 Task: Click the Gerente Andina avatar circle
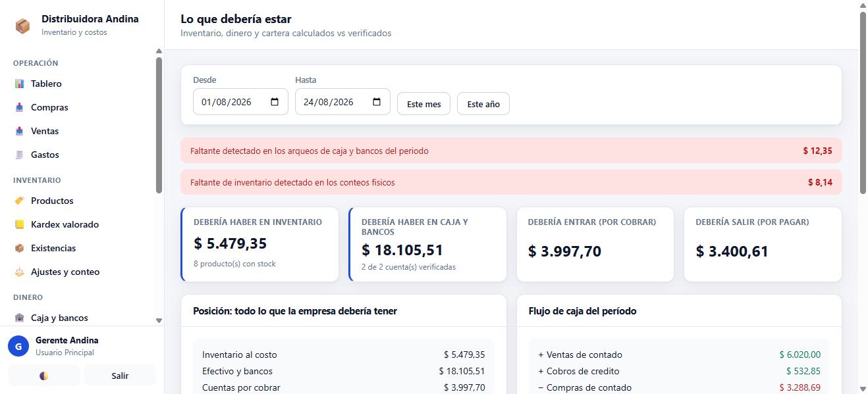point(18,346)
